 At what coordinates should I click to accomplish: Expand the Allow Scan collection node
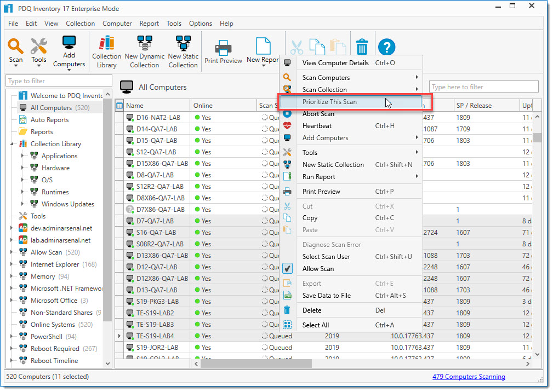[12, 252]
